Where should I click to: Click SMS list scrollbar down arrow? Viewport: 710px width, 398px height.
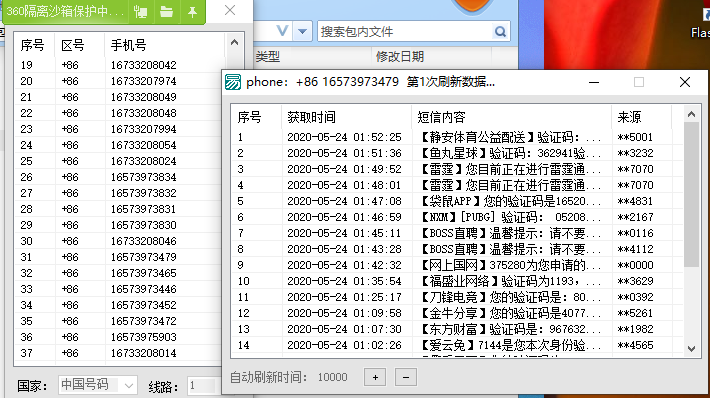coord(691,349)
